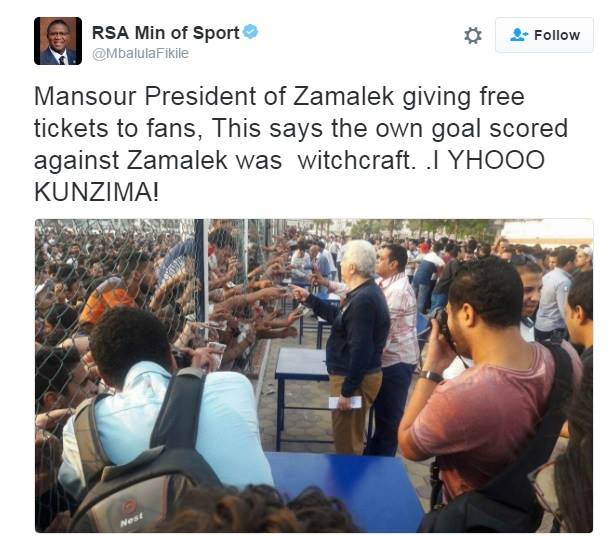The image size is (611, 536).
Task: Open the RSA Min of Sport profile name
Action: click(166, 33)
